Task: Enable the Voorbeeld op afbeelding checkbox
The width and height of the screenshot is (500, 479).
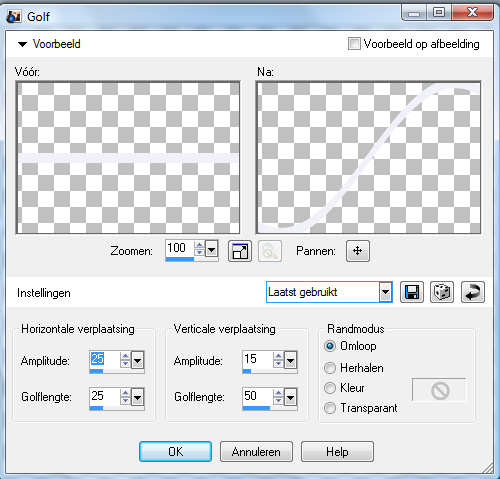Action: [354, 44]
